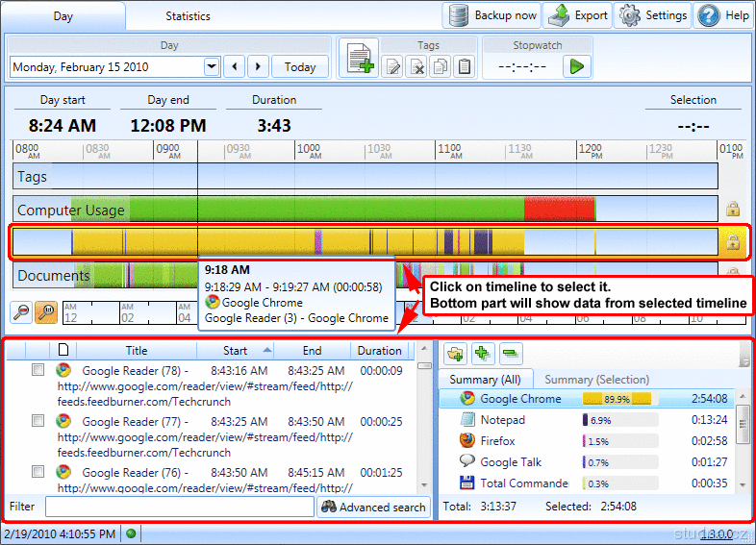The image size is (756, 545).
Task: Open the date dropdown for Monday, February 15
Action: pos(212,67)
